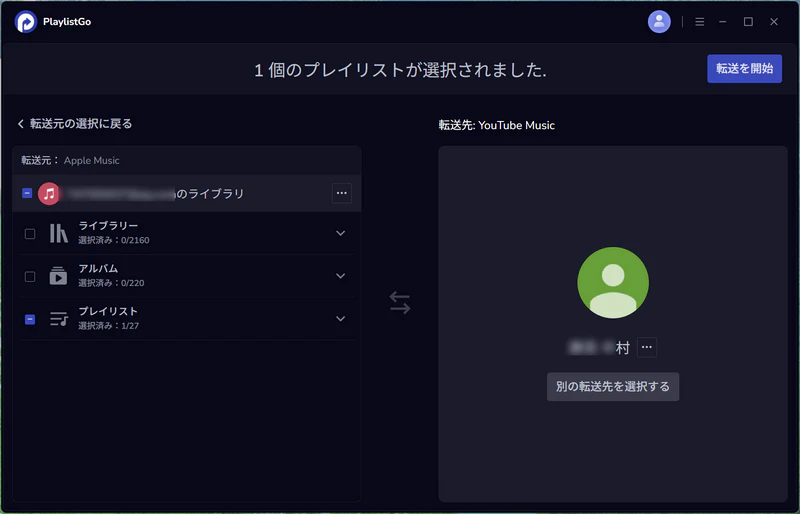Click the のライブラリ account row text
This screenshot has width=800, height=514.
click(x=210, y=193)
